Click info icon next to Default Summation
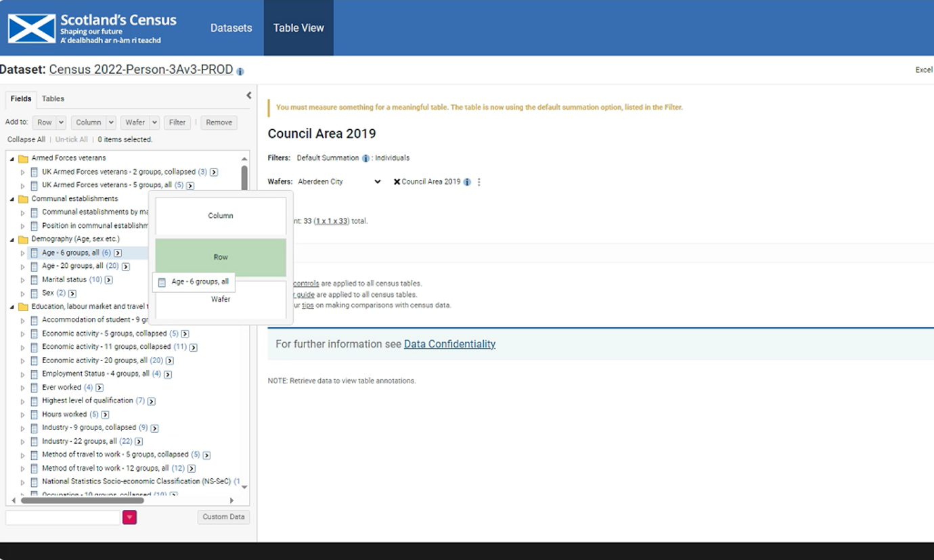The image size is (934, 560). (365, 158)
